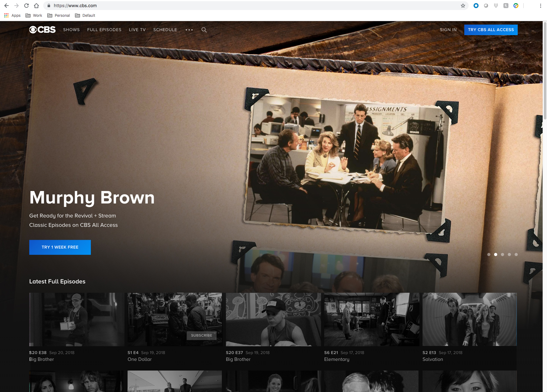Image resolution: width=547 pixels, height=392 pixels.
Task: Click the browser back arrow
Action: (x=7, y=6)
